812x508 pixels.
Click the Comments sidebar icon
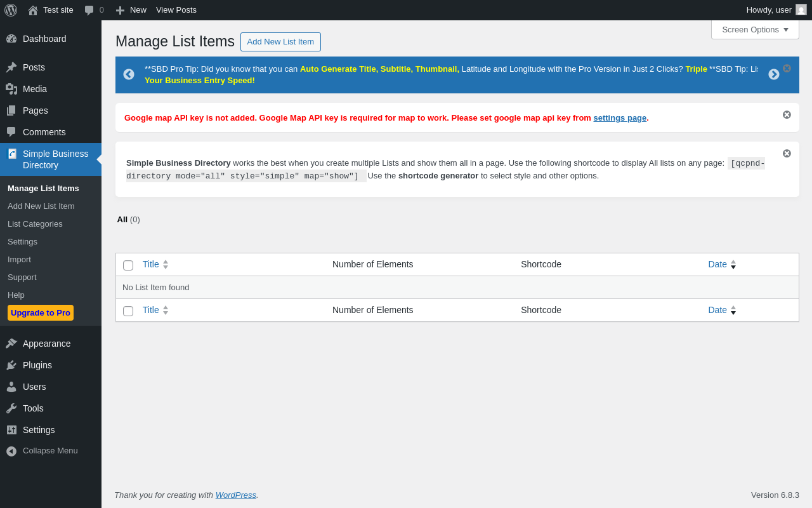point(11,132)
